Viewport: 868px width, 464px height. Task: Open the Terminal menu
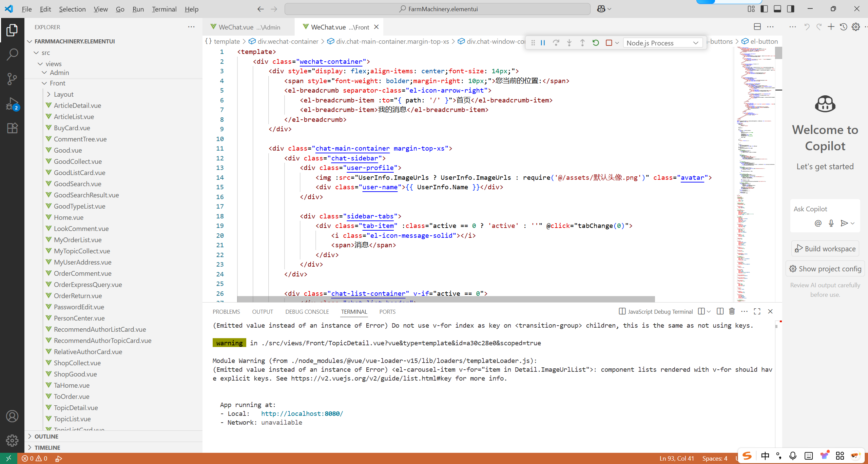[164, 9]
